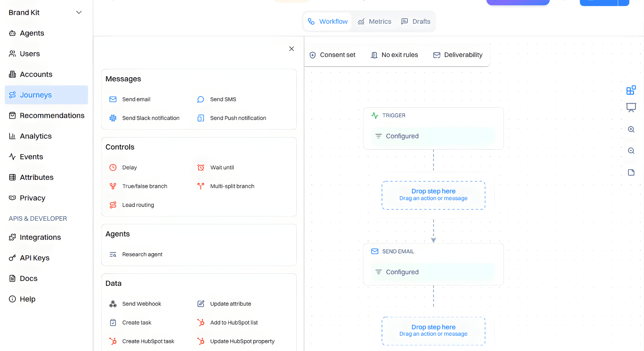This screenshot has height=351, width=644.
Task: Open the Drafts tab
Action: pyautogui.click(x=416, y=22)
